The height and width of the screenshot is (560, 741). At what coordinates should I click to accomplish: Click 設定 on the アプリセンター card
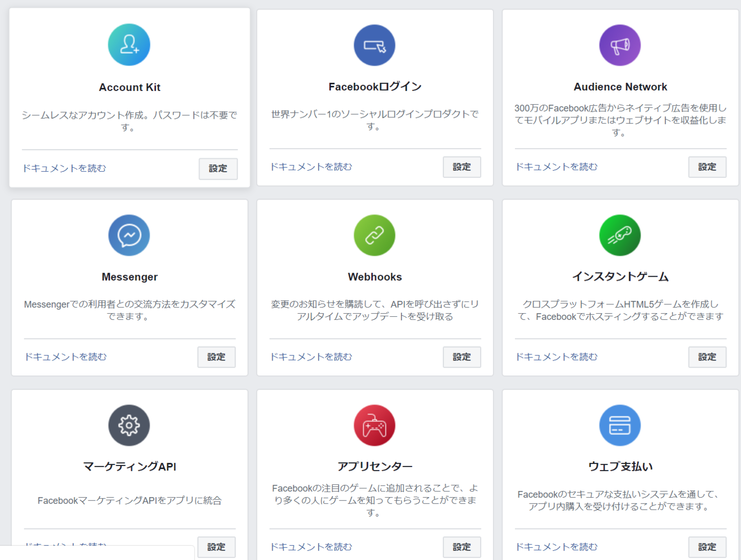462,547
